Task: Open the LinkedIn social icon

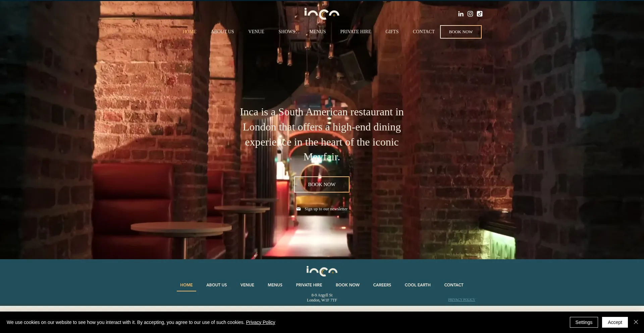Action: [x=461, y=14]
